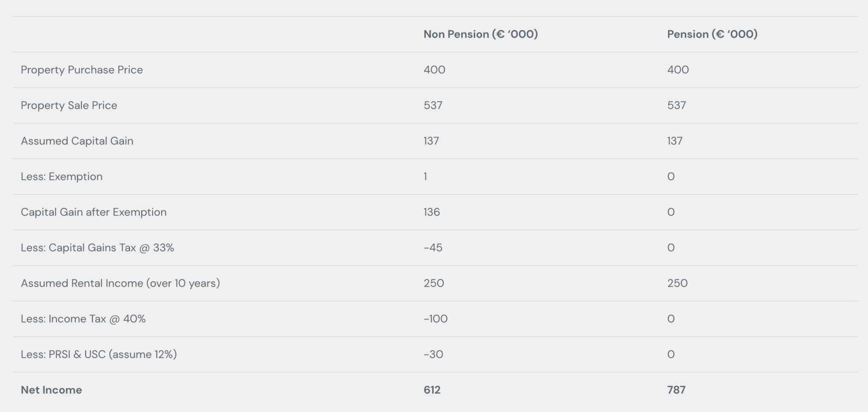
Task: Select the -100 income tax value
Action: tap(436, 319)
